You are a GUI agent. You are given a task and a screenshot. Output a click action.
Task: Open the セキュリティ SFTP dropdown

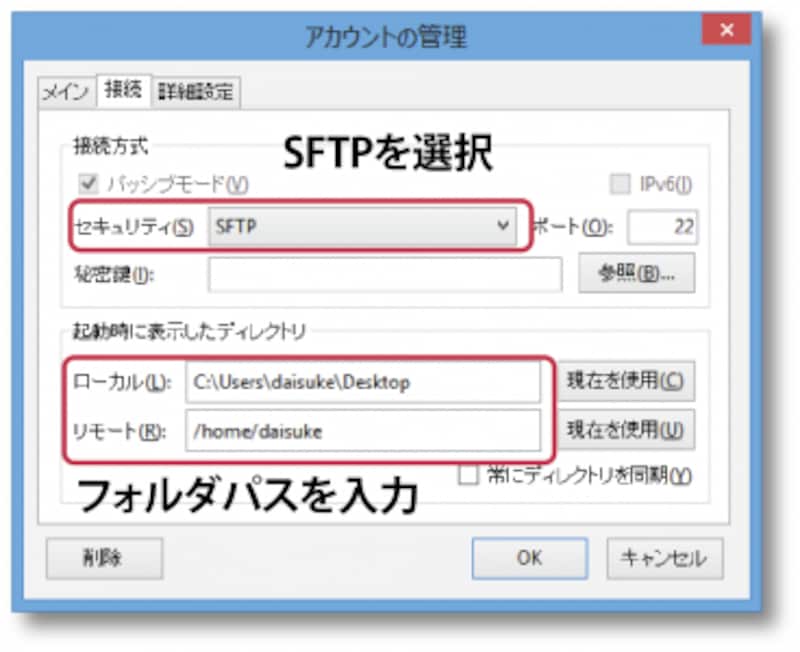click(x=362, y=226)
